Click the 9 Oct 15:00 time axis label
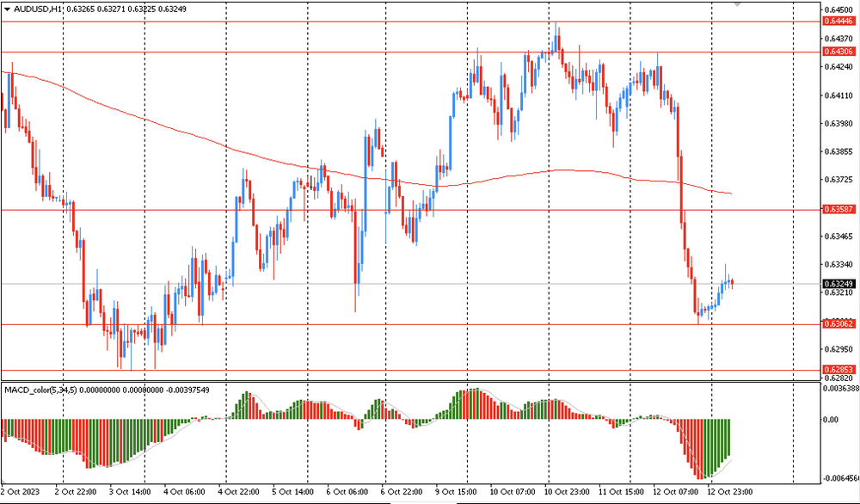The image size is (860, 504). [458, 492]
